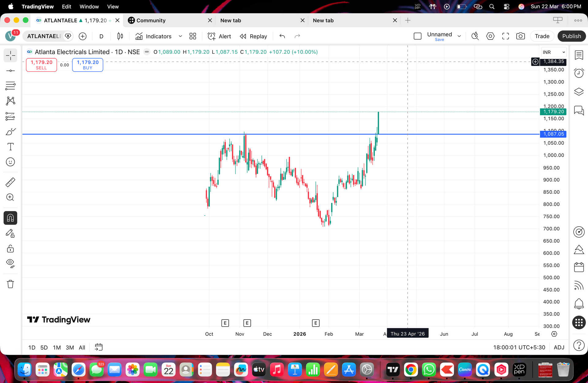Remove drawings with the trash icon

tap(10, 284)
